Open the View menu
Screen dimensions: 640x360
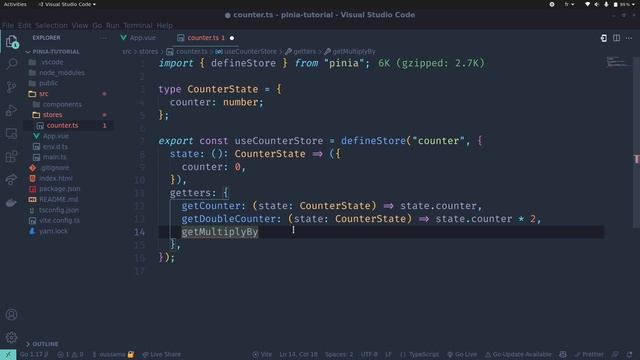pyautogui.click(x=80, y=25)
